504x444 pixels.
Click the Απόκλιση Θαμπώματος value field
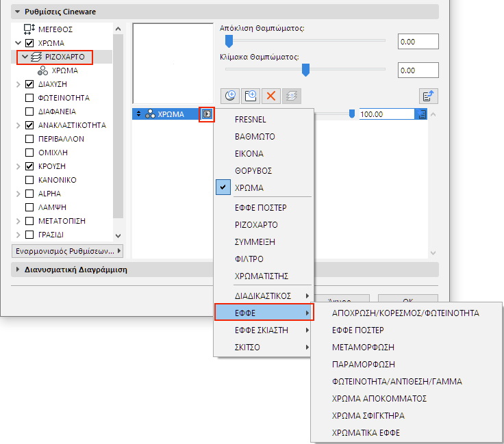click(418, 42)
